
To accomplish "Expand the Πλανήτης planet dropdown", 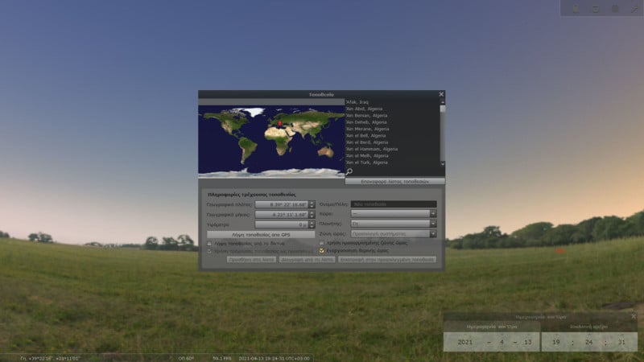I will coord(394,224).
